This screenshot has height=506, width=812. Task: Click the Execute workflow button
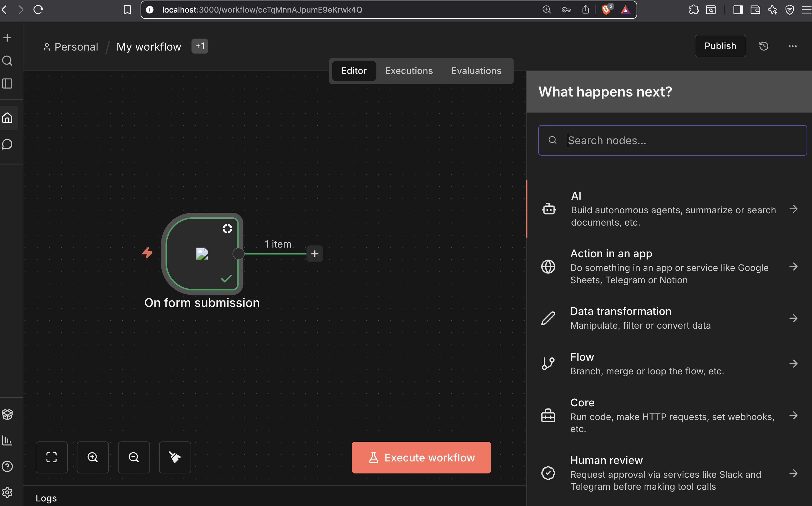point(421,457)
